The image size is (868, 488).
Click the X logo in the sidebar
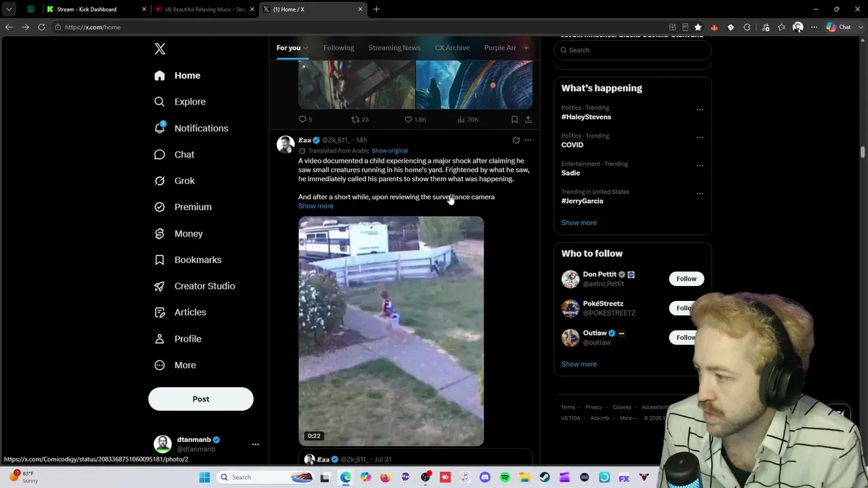point(160,49)
